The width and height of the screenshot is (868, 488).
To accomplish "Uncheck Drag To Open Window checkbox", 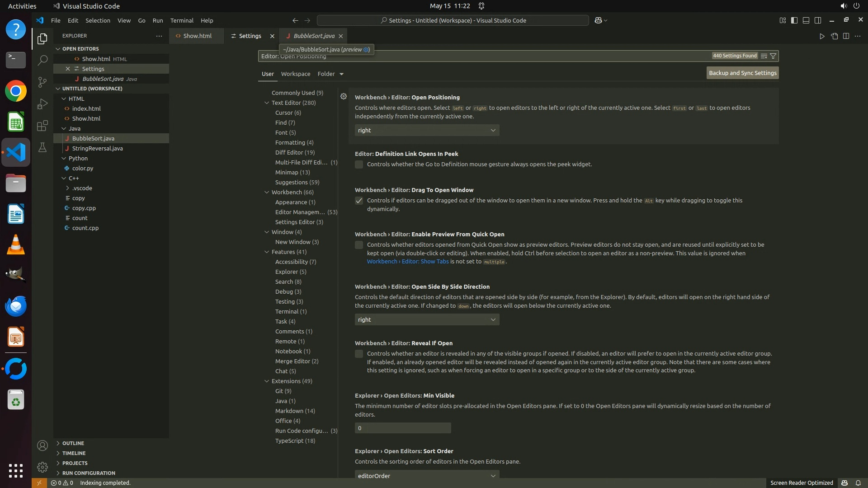I will [x=359, y=201].
